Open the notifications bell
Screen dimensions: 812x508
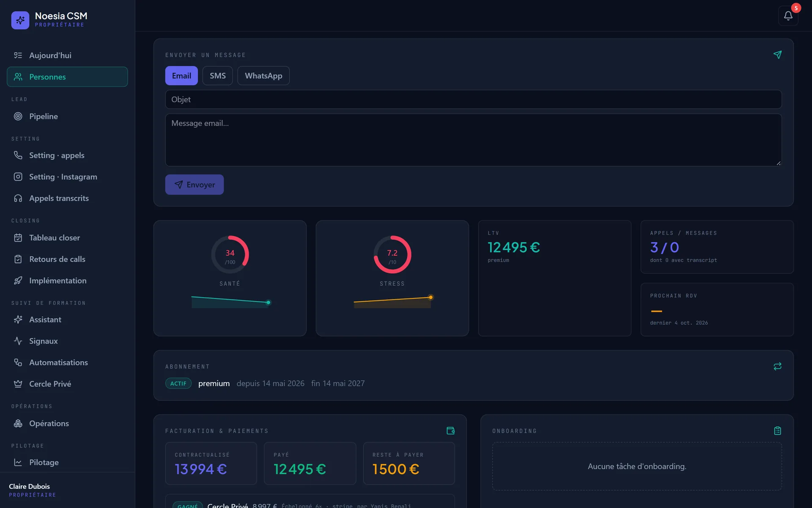click(x=788, y=16)
